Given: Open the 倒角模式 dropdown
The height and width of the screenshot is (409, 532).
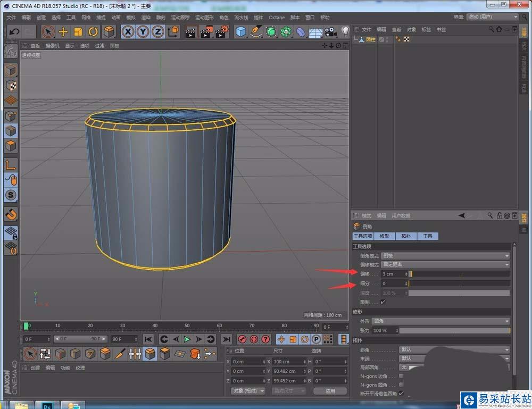Looking at the screenshot, I should pos(445,256).
